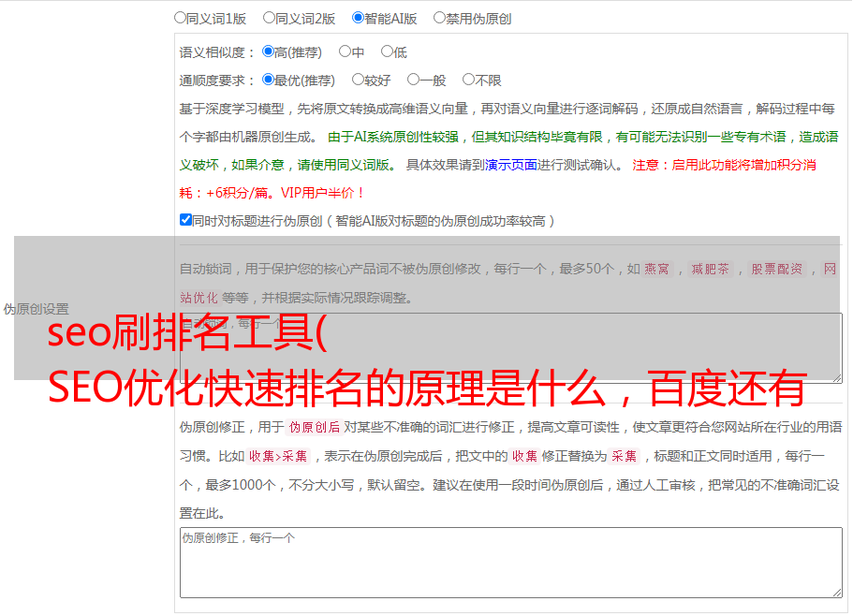Click the 伪原创设置 label

tap(36, 309)
